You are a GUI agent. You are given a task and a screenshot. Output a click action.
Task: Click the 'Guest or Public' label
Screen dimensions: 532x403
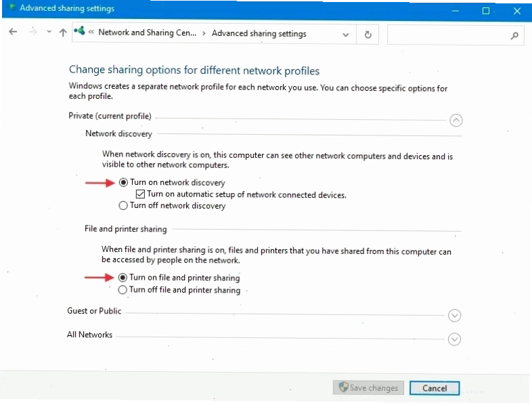[x=94, y=311]
